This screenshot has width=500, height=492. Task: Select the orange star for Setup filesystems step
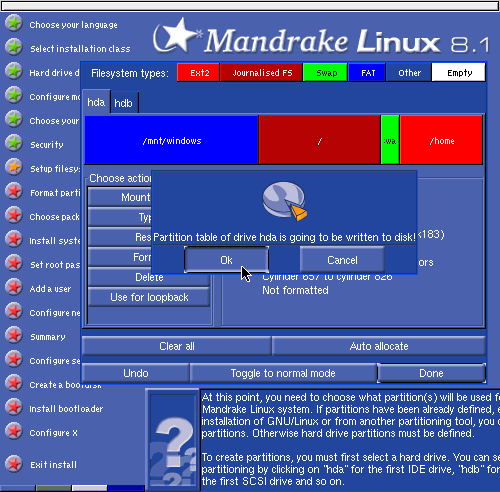14,167
